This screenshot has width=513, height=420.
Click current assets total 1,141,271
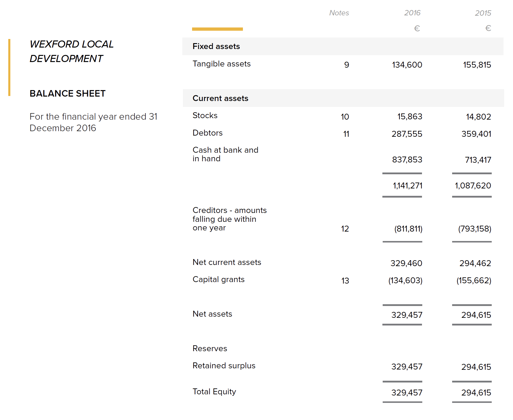coord(408,186)
